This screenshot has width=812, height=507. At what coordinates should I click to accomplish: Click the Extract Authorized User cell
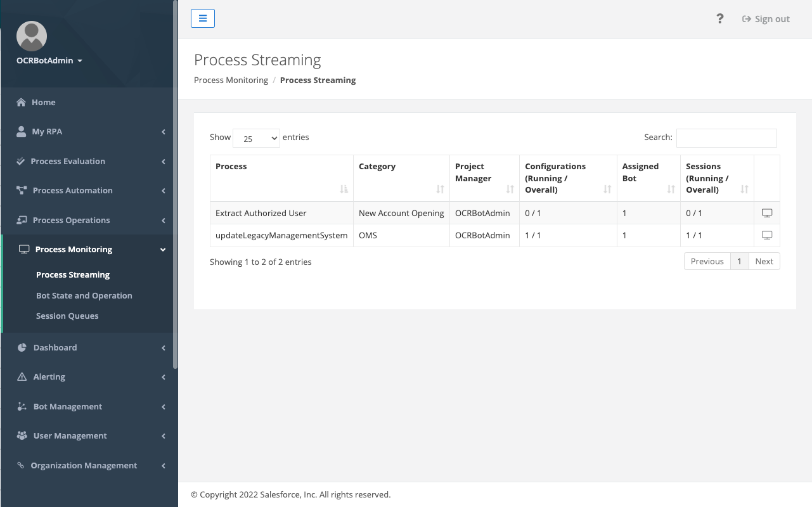point(281,213)
